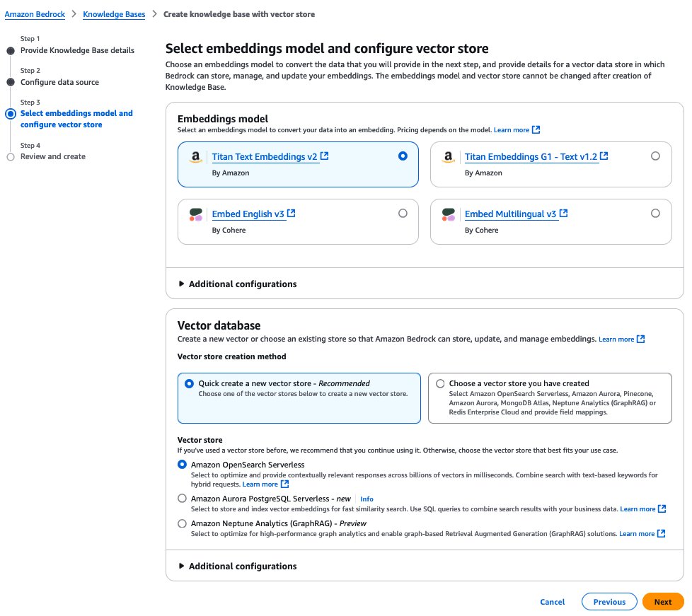Select Amazon Neptune Analytics (GraphRAG) radio option
Image resolution: width=692 pixels, height=616 pixels.
(x=183, y=523)
